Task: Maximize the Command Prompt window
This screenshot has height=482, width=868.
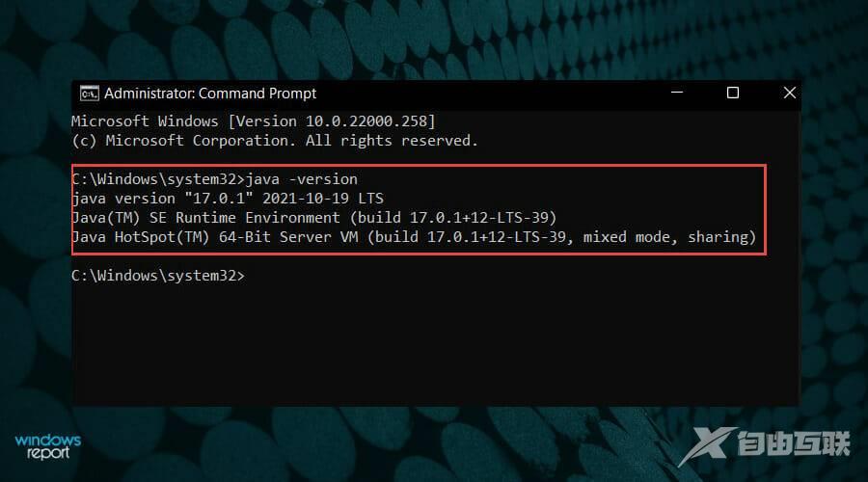Action: click(x=733, y=94)
